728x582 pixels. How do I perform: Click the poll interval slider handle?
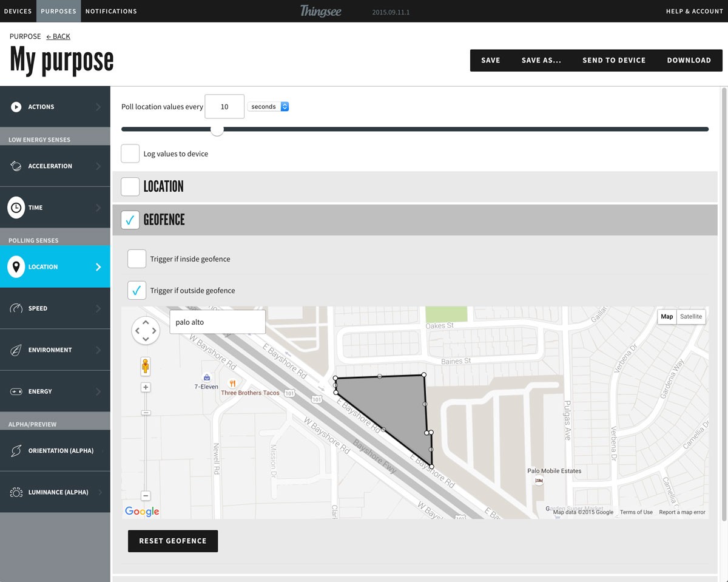click(217, 129)
